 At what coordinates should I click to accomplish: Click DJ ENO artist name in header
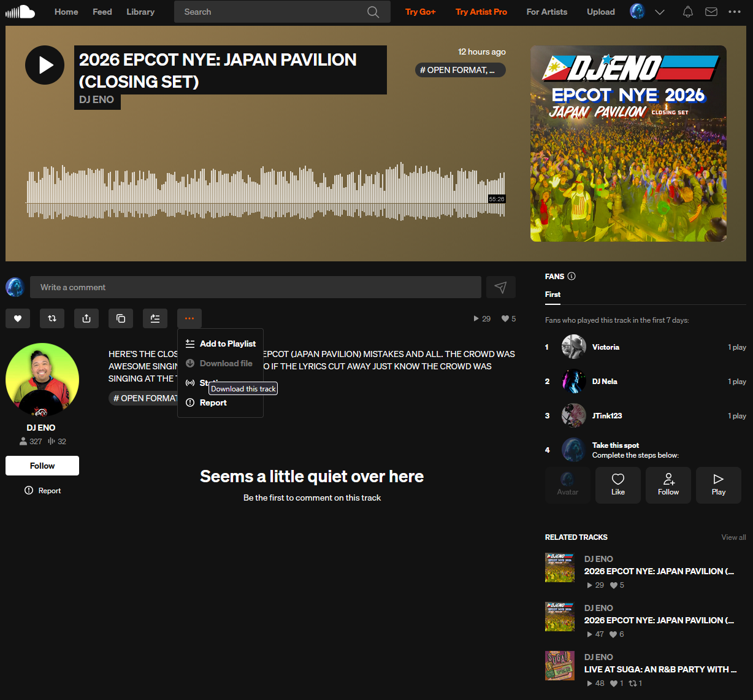click(x=97, y=100)
